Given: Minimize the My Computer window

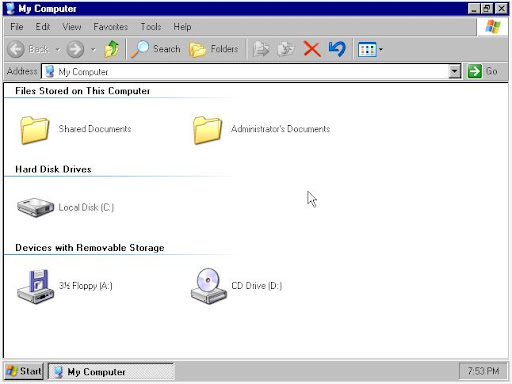Looking at the screenshot, I should click(474, 8).
